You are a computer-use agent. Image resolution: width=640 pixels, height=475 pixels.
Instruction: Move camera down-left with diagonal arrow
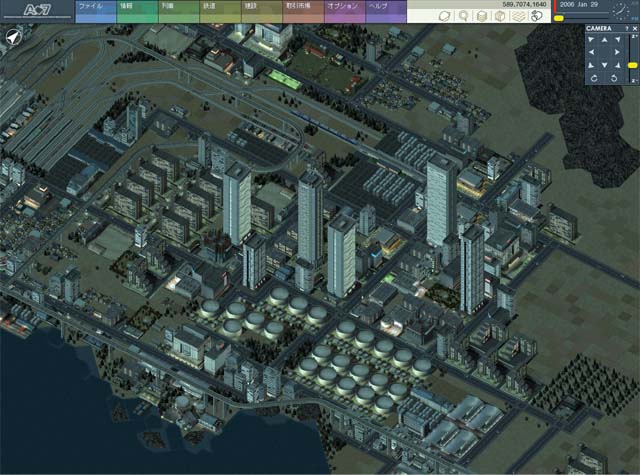[591, 65]
